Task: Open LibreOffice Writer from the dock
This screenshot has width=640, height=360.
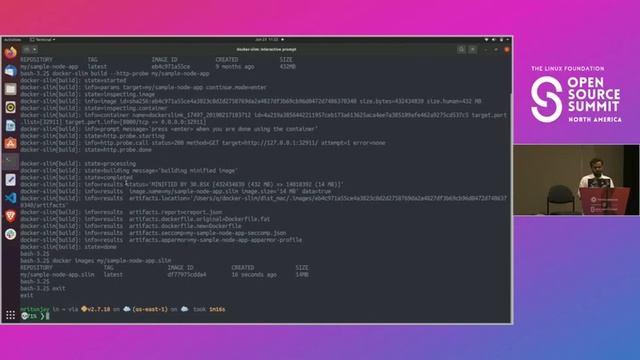Action: coord(11,125)
